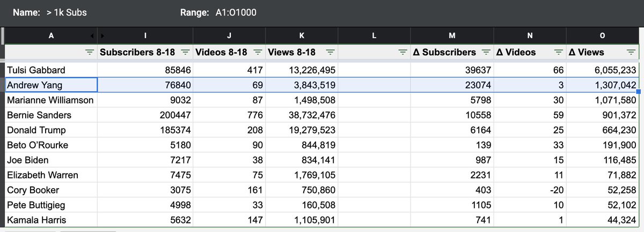
Task: Click the Subscribers 8-18 header cell
Action: click(x=145, y=52)
